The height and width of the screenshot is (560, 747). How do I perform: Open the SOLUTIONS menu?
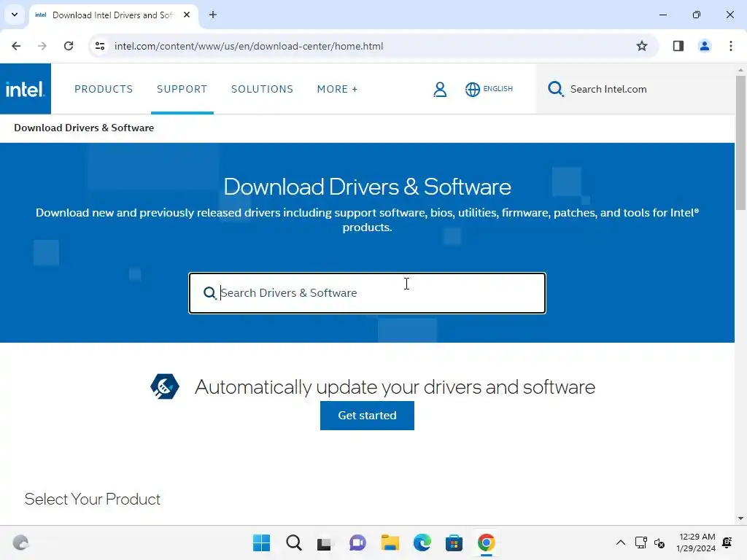point(262,89)
